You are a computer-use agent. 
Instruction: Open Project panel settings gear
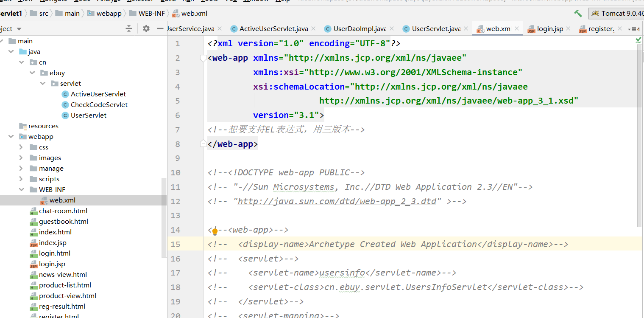(146, 28)
